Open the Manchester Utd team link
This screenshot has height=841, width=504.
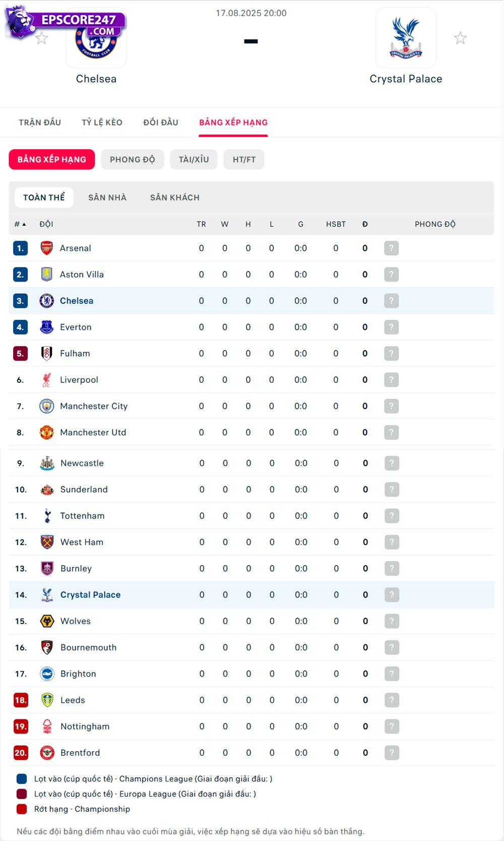coord(93,432)
